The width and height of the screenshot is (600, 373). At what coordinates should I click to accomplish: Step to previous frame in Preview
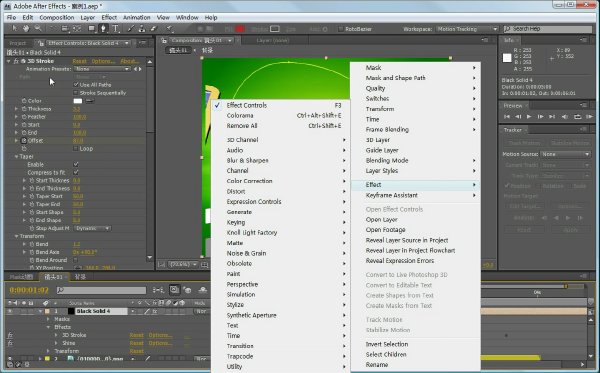518,116
